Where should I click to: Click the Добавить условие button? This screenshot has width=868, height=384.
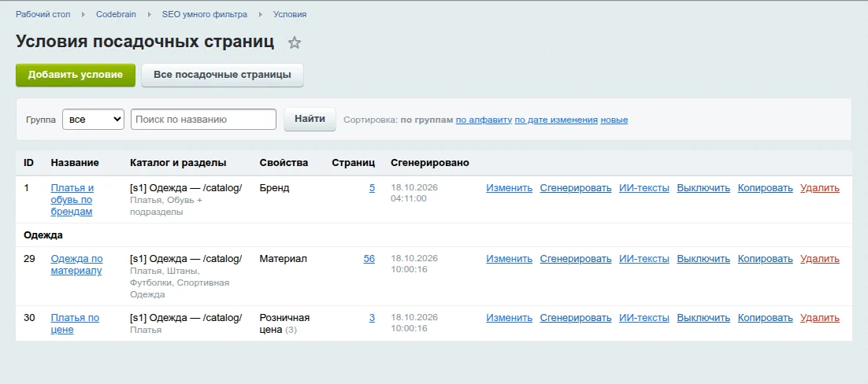coord(76,75)
